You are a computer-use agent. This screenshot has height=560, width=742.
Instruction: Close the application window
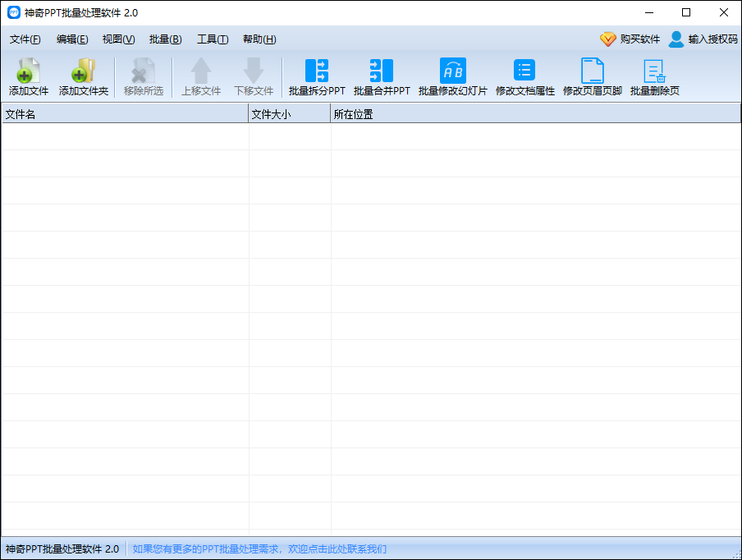tap(724, 13)
